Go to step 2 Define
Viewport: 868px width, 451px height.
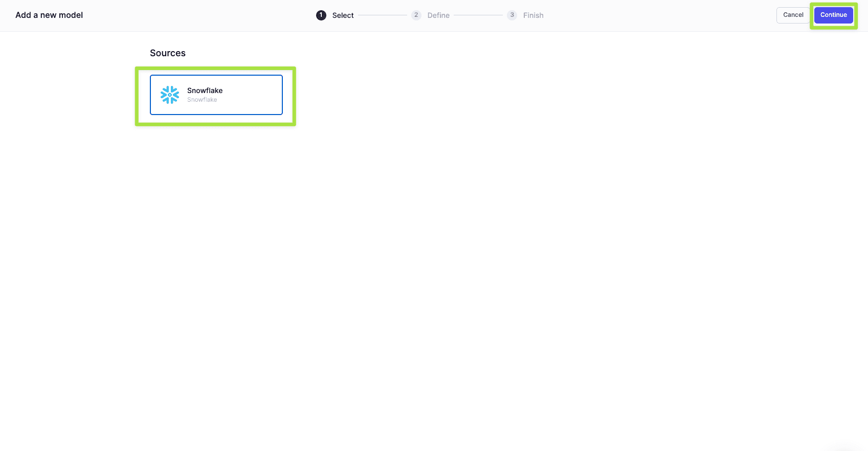[431, 15]
